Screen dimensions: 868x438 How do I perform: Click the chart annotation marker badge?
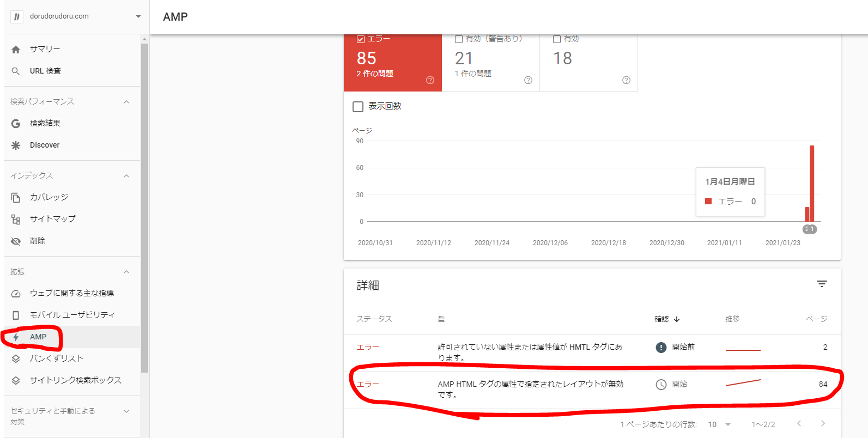[x=810, y=229]
